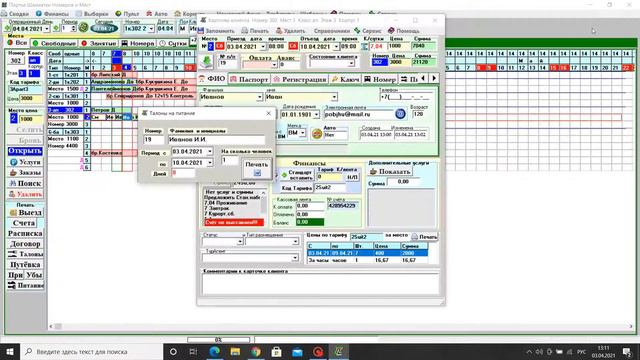This screenshot has width=640, height=360.
Task: Click the telephone input field
Action: [405, 97]
